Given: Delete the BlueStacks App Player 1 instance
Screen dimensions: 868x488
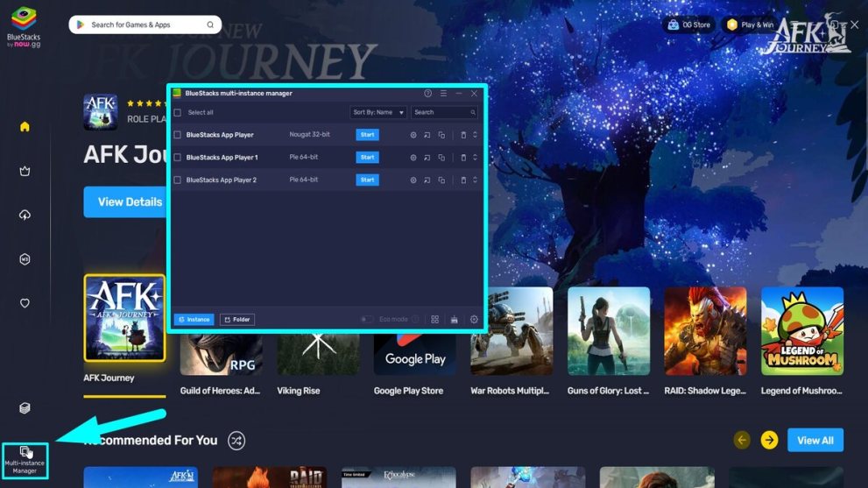Looking at the screenshot, I should 463,158.
